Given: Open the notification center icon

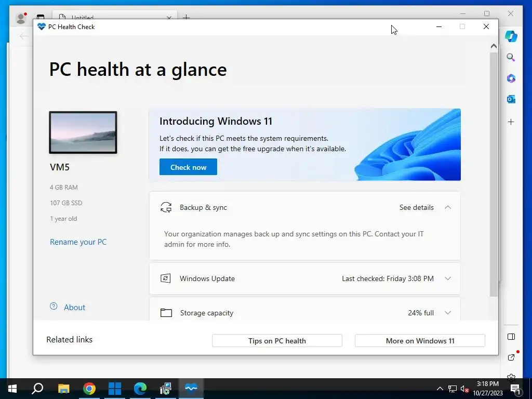Looking at the screenshot, I should click(515, 389).
